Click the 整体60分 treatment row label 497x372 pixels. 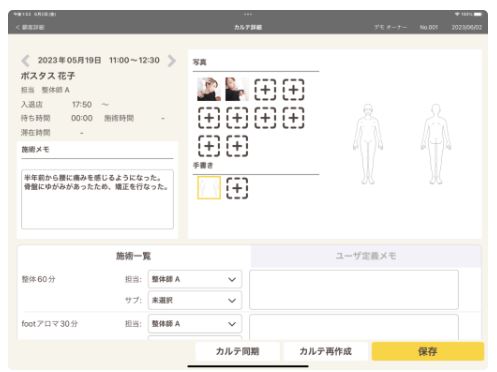[38, 279]
